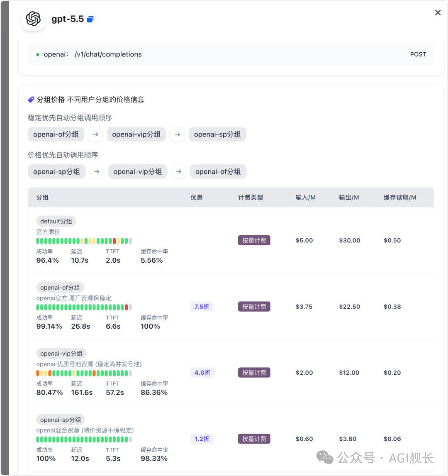This screenshot has height=476, width=448.
Task: Click the $2.00 input price
Action: [304, 373]
